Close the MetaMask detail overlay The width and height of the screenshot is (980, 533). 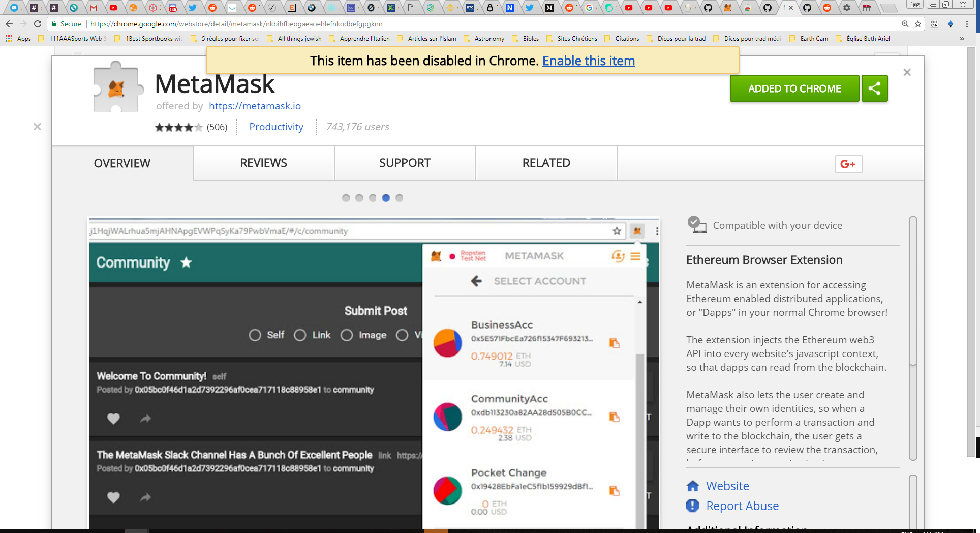pos(907,72)
